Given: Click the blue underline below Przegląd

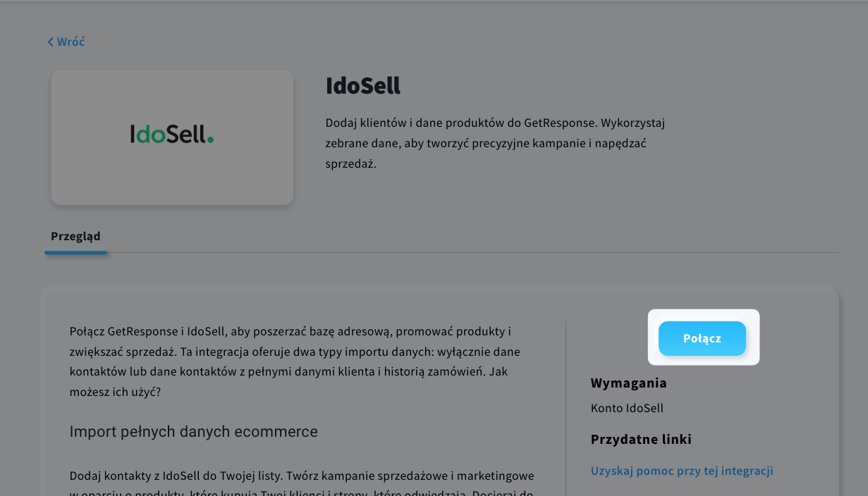Looking at the screenshot, I should (75, 252).
